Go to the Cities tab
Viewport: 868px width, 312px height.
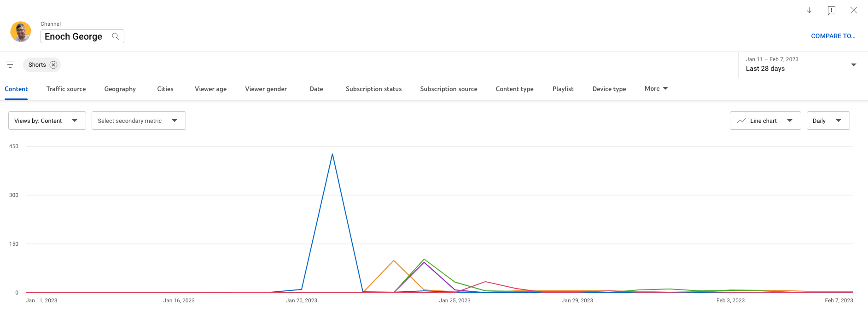(x=165, y=89)
